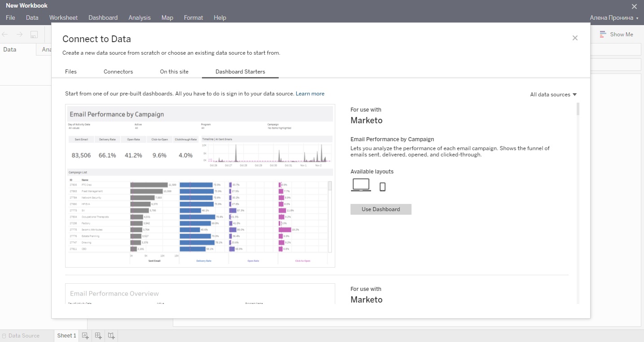644x342 pixels.
Task: Close the Connect to Data dialog
Action: pos(575,38)
